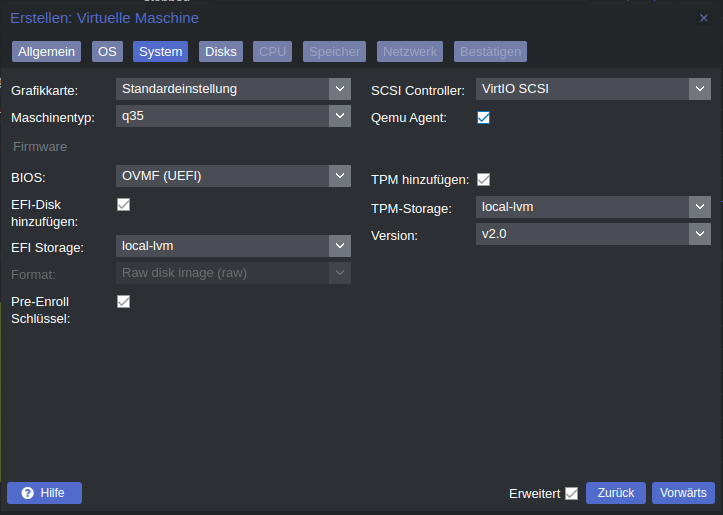The height and width of the screenshot is (515, 723).
Task: Toggle the Erweitert checkbox
Action: (x=571, y=493)
